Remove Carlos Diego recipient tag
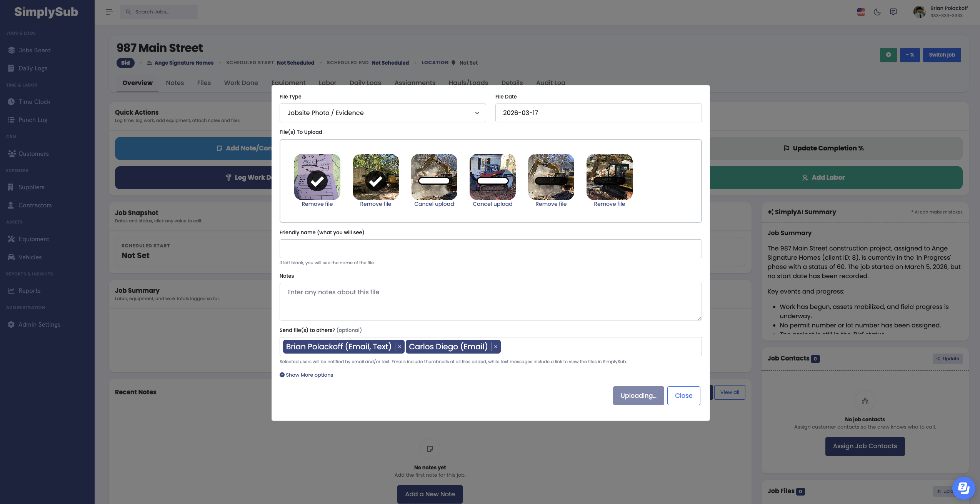 pyautogui.click(x=496, y=347)
